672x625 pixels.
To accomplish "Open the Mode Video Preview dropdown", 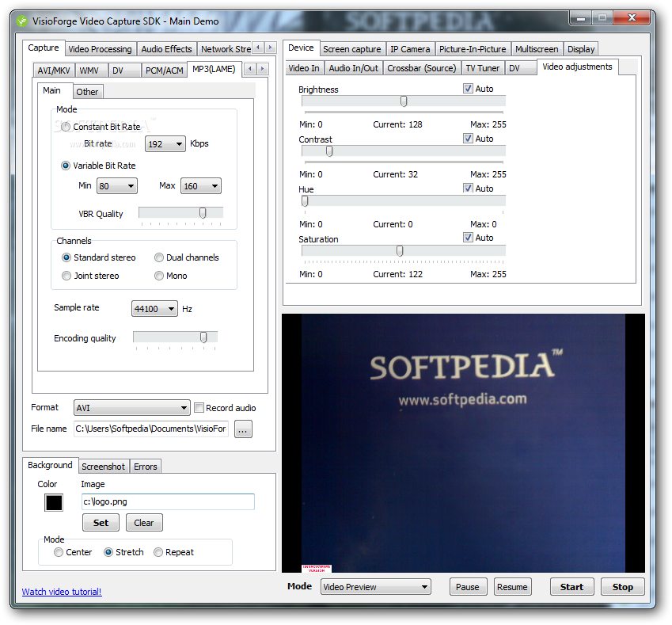I will point(375,587).
